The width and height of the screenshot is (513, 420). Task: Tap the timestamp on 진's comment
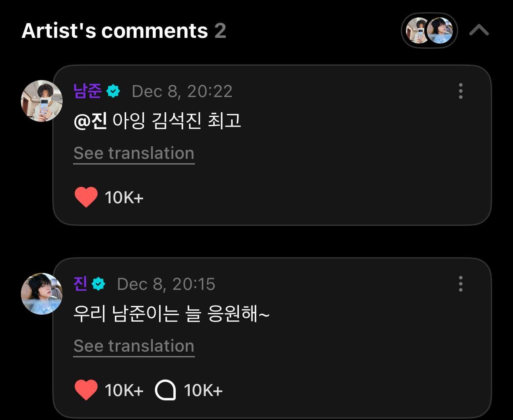165,284
